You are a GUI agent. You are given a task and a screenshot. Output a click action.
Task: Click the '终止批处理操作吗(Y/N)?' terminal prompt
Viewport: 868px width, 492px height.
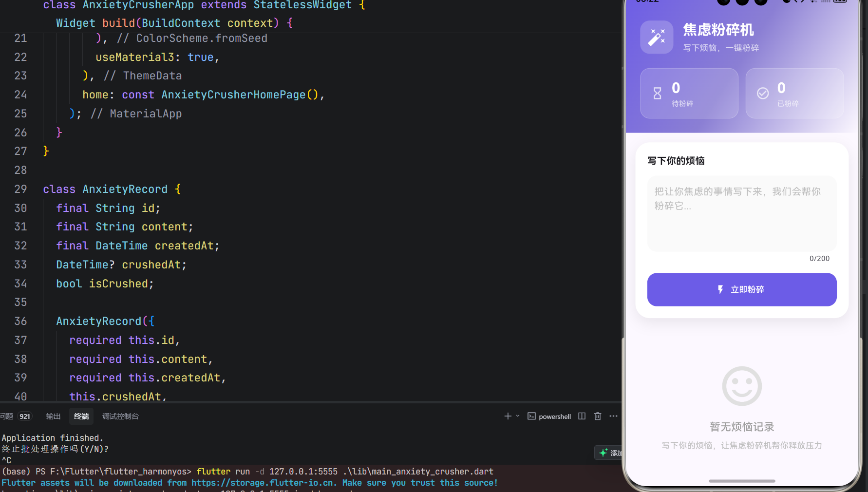(x=55, y=449)
